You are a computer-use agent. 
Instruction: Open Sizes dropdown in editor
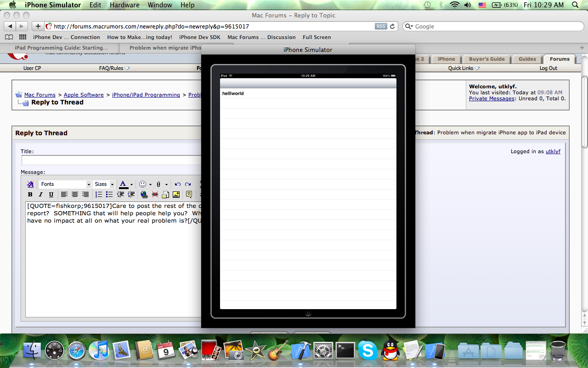click(104, 184)
